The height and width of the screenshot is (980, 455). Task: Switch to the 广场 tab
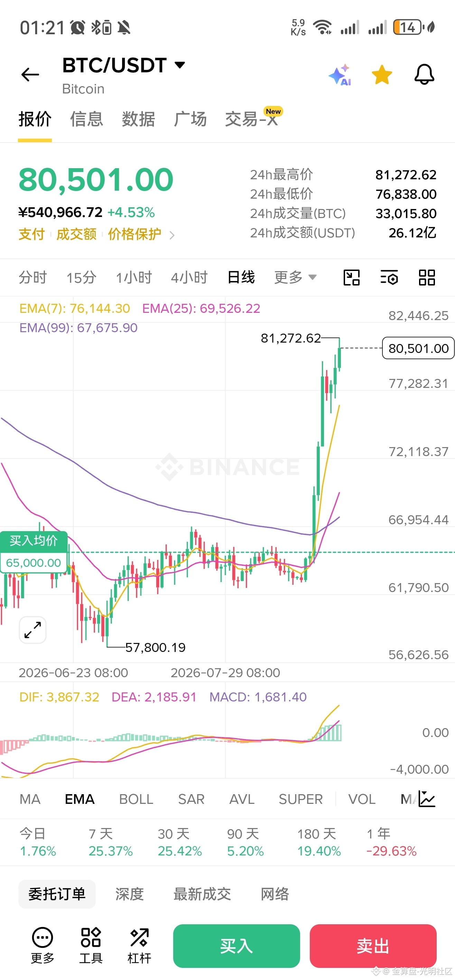click(x=190, y=119)
